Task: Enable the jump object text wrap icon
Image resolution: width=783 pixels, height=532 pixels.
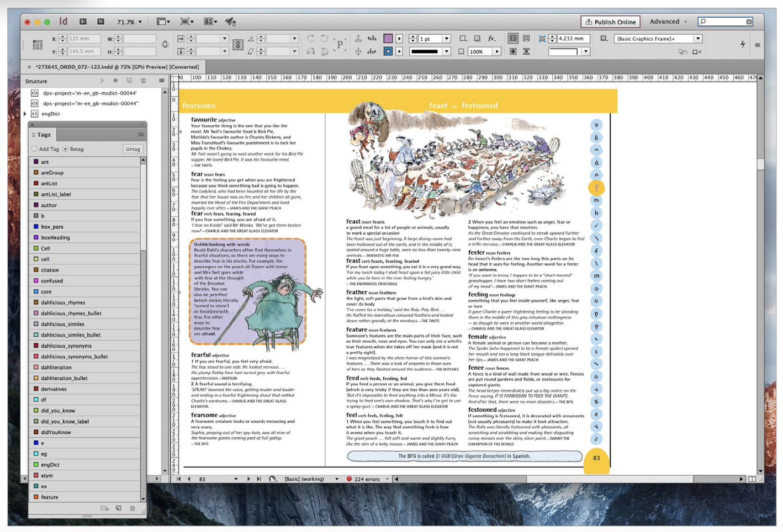Action: [x=527, y=51]
